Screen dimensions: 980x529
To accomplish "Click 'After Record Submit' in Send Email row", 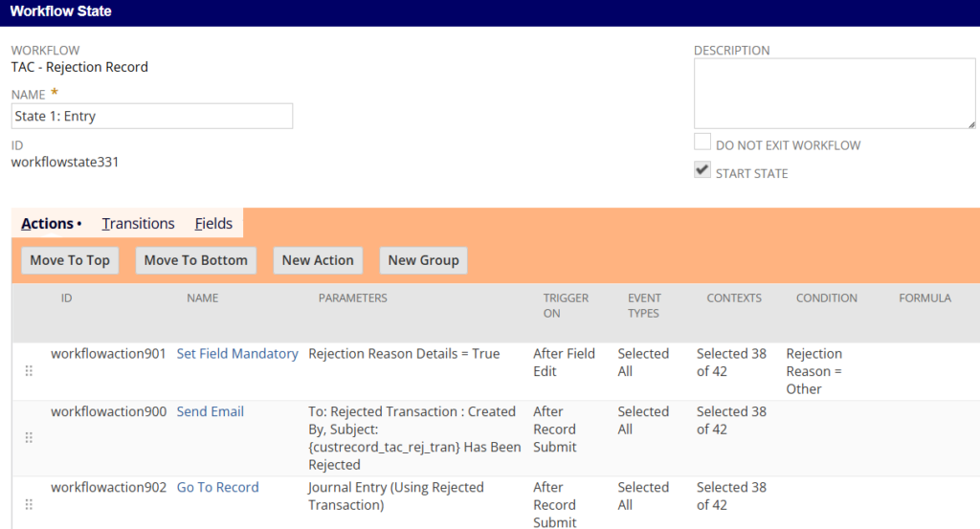I will click(x=555, y=430).
